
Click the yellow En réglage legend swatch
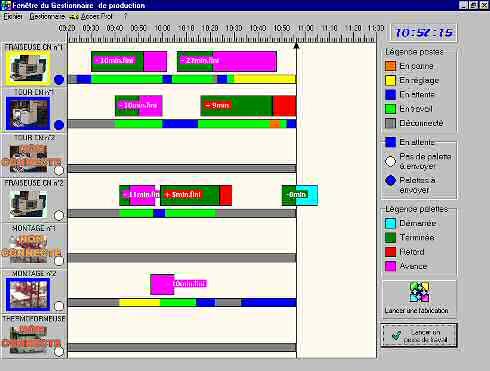(390, 80)
